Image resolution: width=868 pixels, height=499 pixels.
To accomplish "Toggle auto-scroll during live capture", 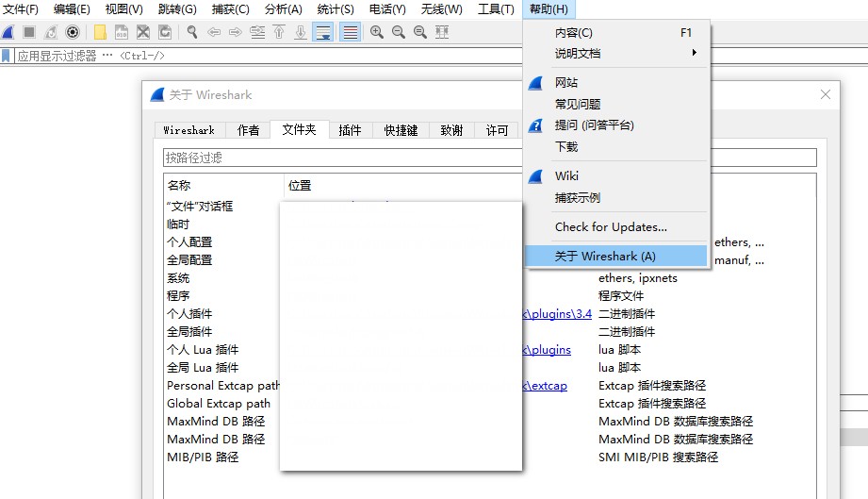I will pos(322,32).
